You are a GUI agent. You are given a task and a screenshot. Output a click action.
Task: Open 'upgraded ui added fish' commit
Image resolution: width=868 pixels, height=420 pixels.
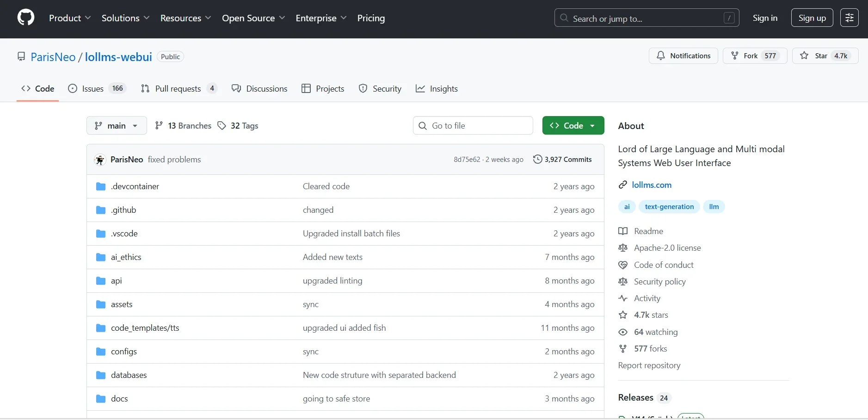tap(345, 328)
